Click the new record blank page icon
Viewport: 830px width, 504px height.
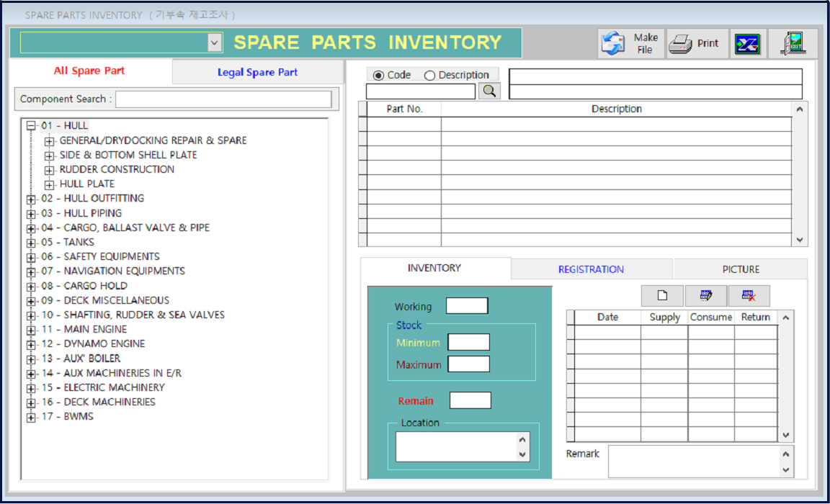(x=662, y=296)
